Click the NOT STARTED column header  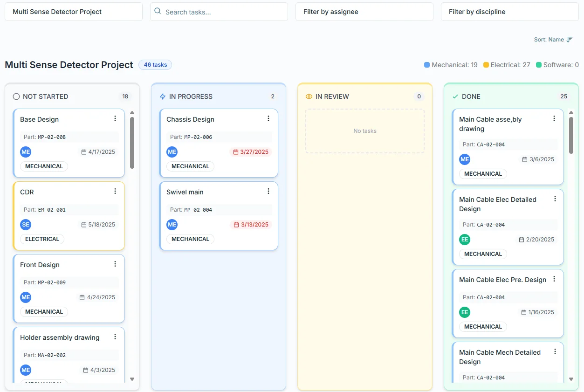coord(45,96)
